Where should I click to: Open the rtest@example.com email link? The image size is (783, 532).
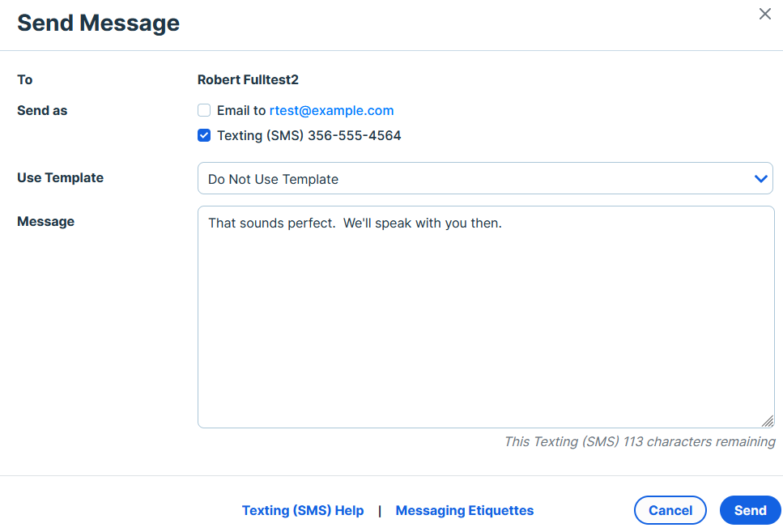331,110
